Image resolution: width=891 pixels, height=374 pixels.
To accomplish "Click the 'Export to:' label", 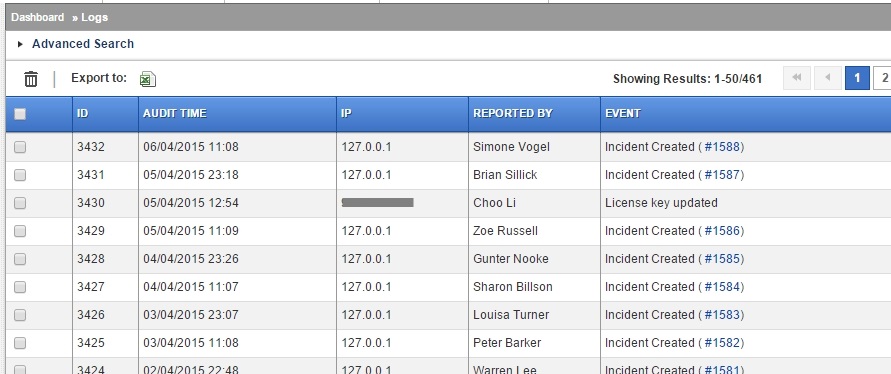I will (99, 78).
